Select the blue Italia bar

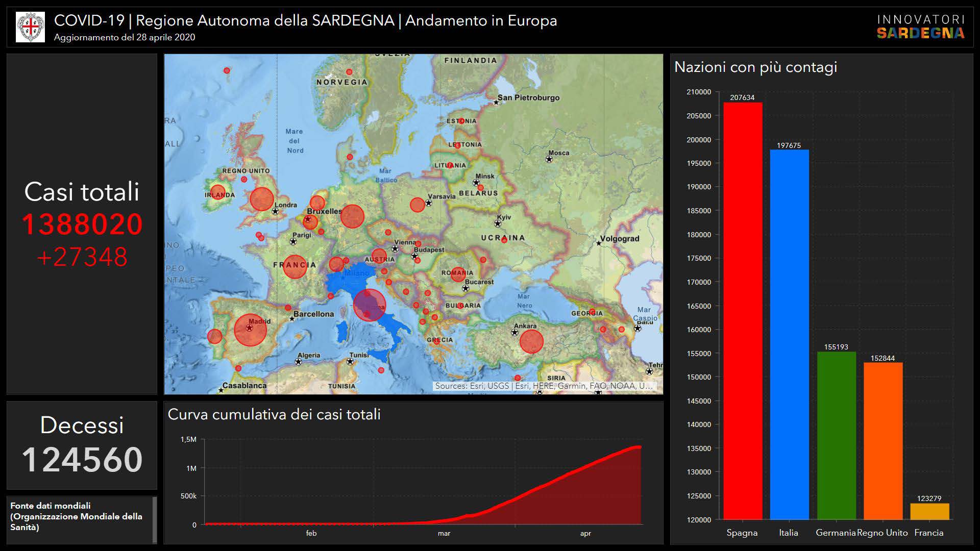789,334
